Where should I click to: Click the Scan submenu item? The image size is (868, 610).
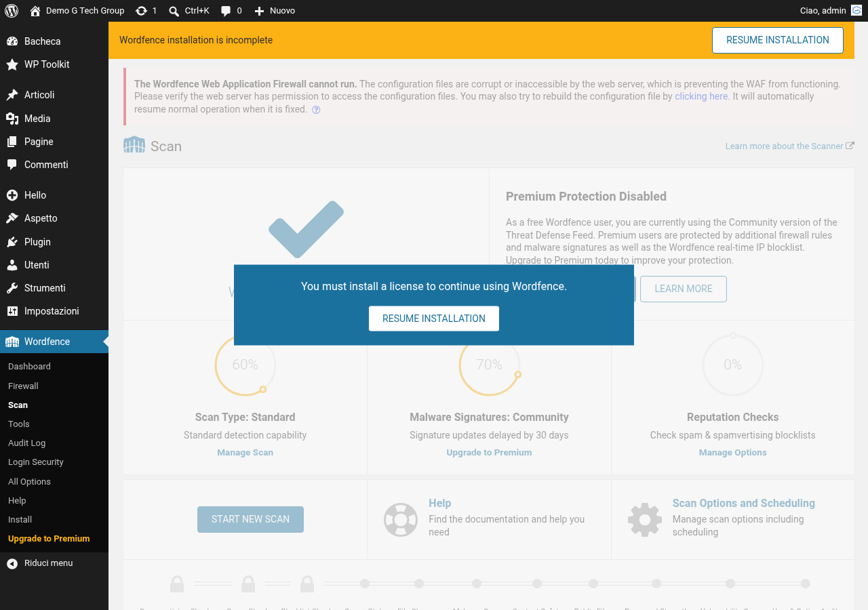click(x=18, y=405)
